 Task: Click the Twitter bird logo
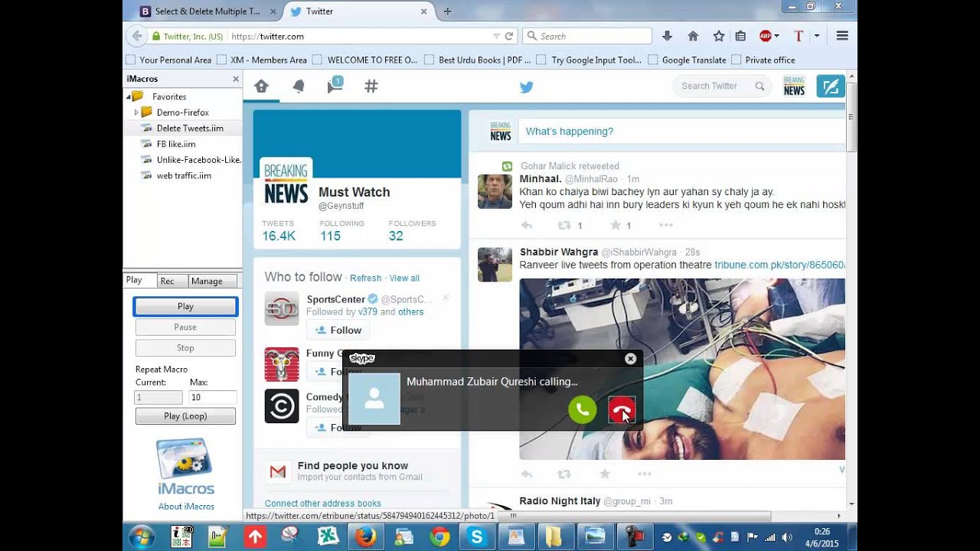pyautogui.click(x=526, y=87)
